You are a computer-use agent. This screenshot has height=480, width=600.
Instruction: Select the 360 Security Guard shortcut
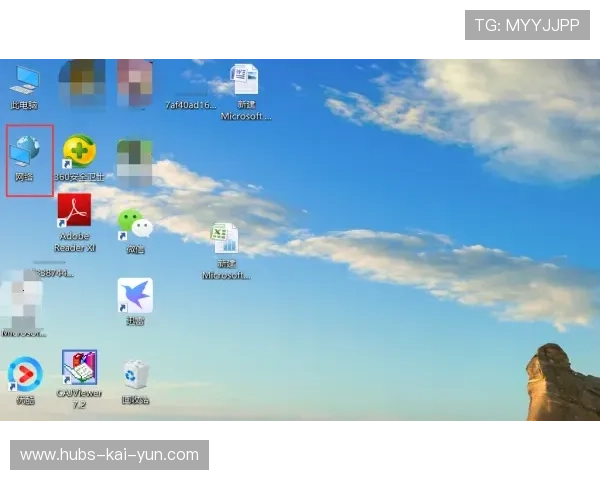(79, 153)
